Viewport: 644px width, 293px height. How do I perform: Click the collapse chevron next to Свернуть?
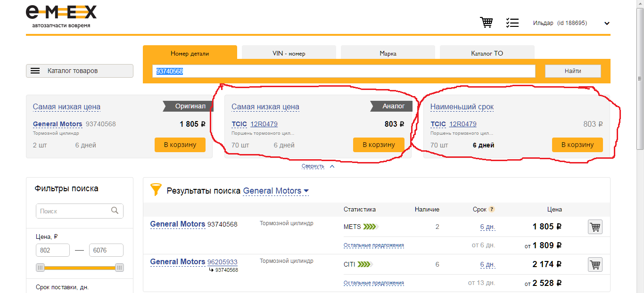tap(332, 166)
